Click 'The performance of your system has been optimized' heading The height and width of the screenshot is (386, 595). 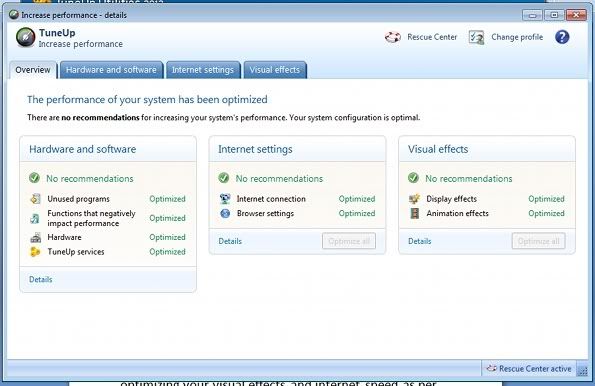(x=147, y=99)
